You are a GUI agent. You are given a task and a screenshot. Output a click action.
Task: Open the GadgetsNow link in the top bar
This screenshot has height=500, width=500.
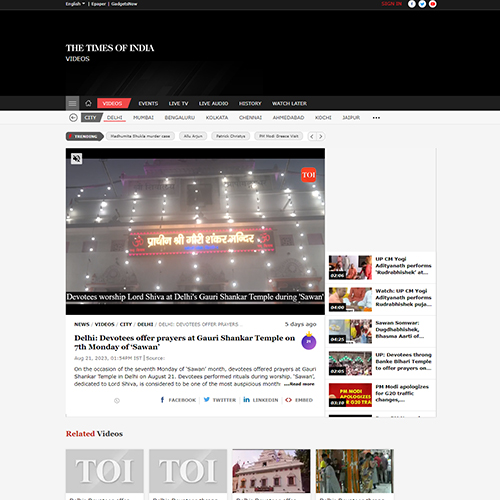coord(124,4)
